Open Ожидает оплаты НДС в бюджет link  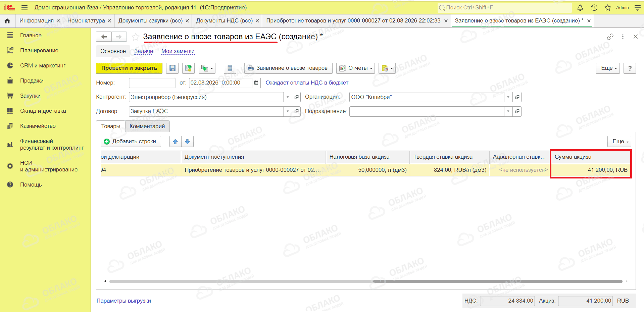click(307, 83)
